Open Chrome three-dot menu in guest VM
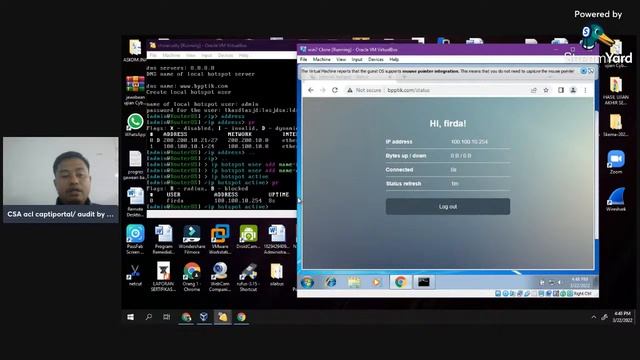 [x=585, y=90]
